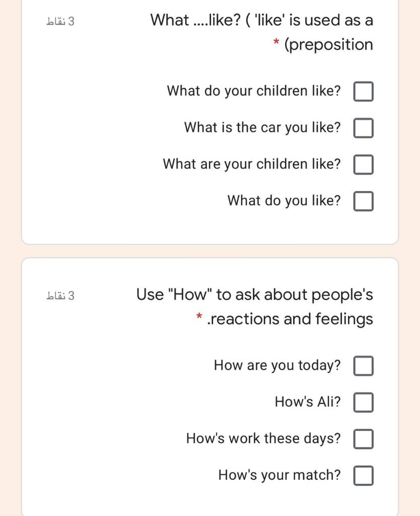Screen dimensions: 420x516
Task: Click the 'How are you today?' option label
Action: click(277, 365)
